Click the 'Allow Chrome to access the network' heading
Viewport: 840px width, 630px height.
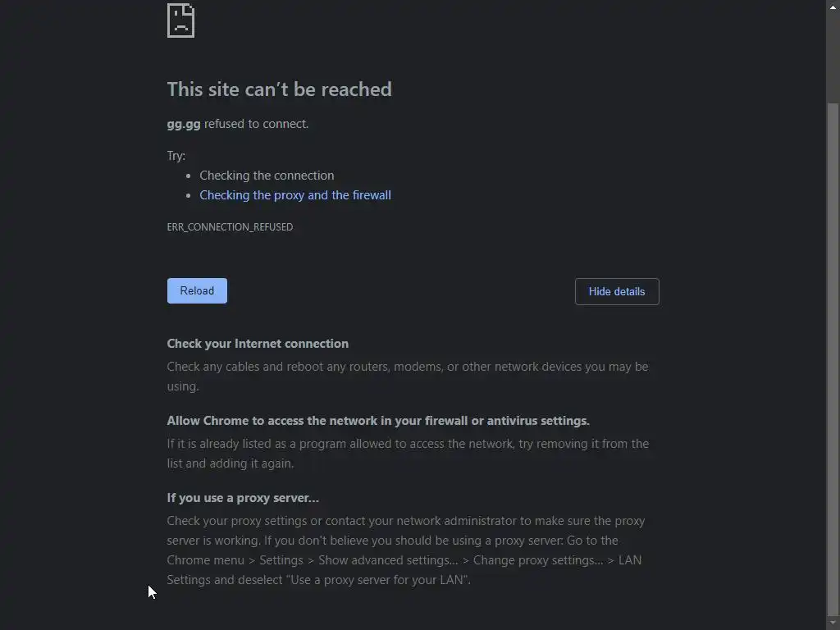point(378,421)
